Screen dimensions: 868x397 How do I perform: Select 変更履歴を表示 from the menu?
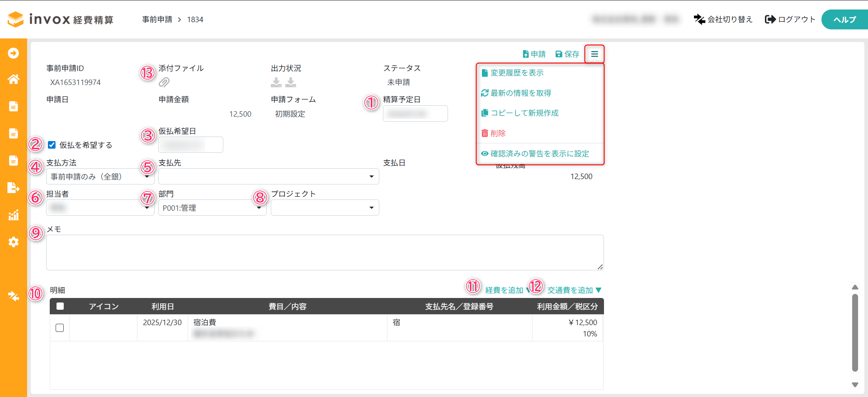517,73
